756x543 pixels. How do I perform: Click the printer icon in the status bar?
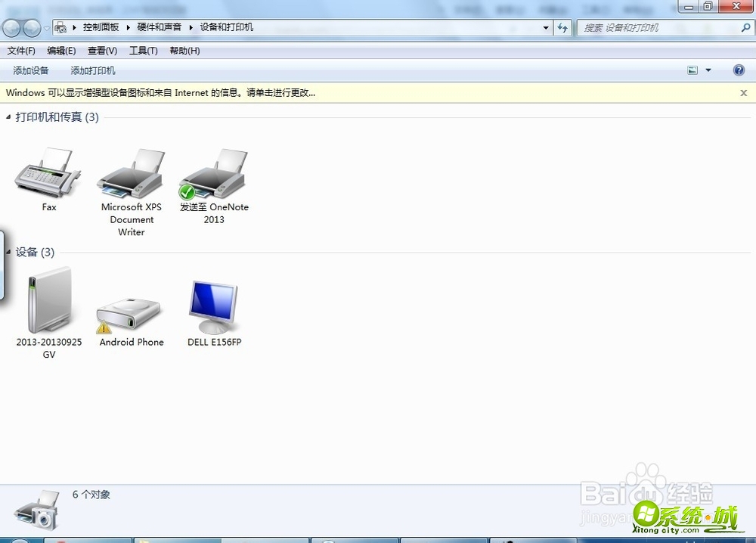(x=36, y=507)
